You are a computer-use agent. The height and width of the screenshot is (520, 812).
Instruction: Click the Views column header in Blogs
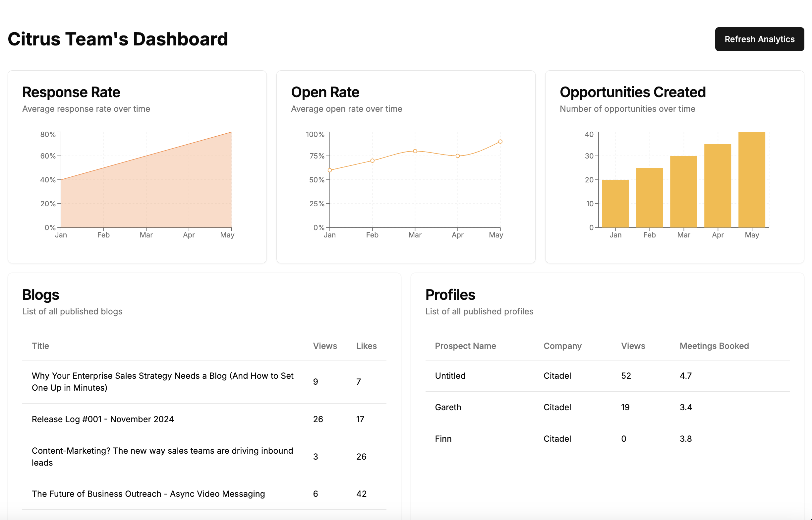pyautogui.click(x=324, y=345)
